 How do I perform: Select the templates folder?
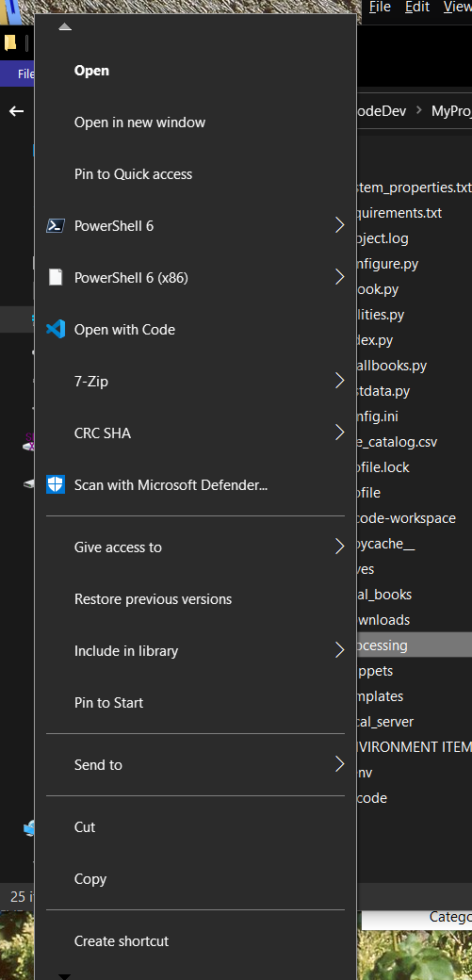click(x=380, y=697)
